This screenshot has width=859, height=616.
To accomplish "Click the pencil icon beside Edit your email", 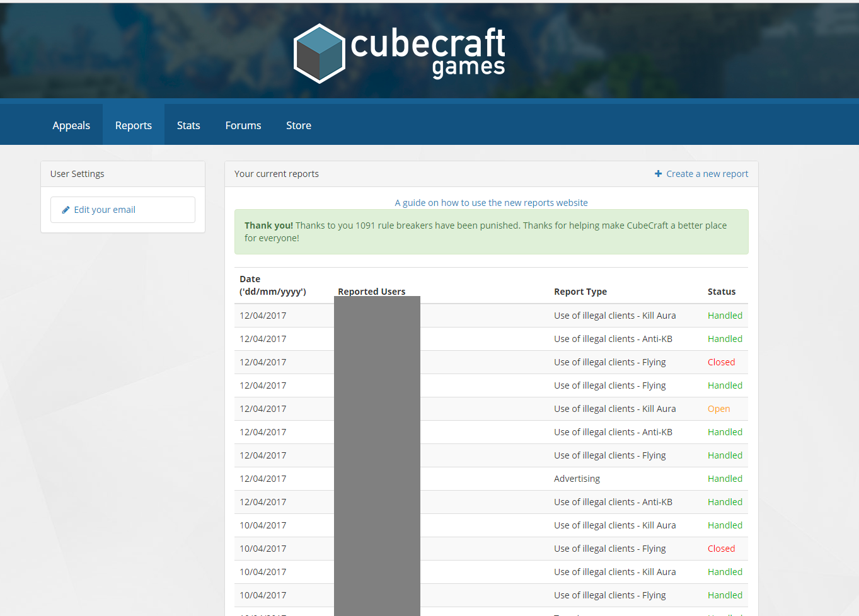I will [66, 210].
